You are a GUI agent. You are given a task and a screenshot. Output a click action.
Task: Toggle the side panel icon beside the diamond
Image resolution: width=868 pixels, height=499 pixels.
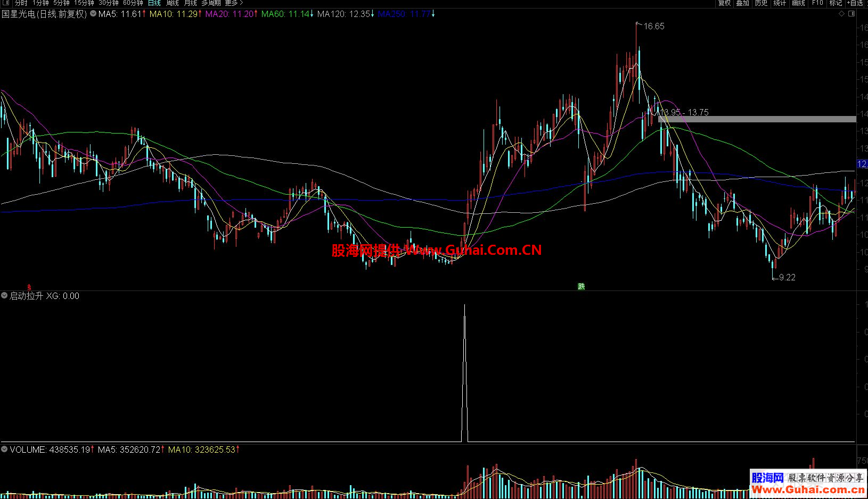tap(851, 14)
